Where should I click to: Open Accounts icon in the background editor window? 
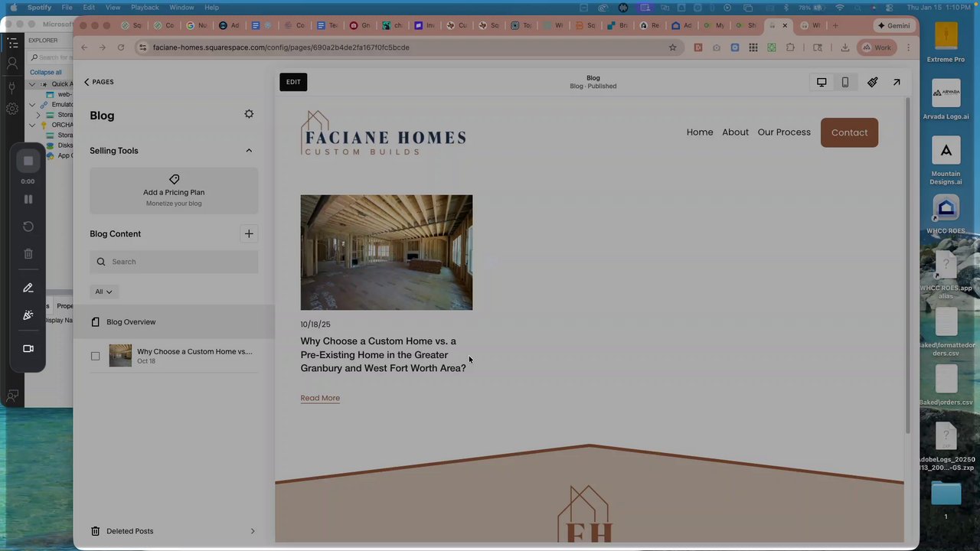12,64
